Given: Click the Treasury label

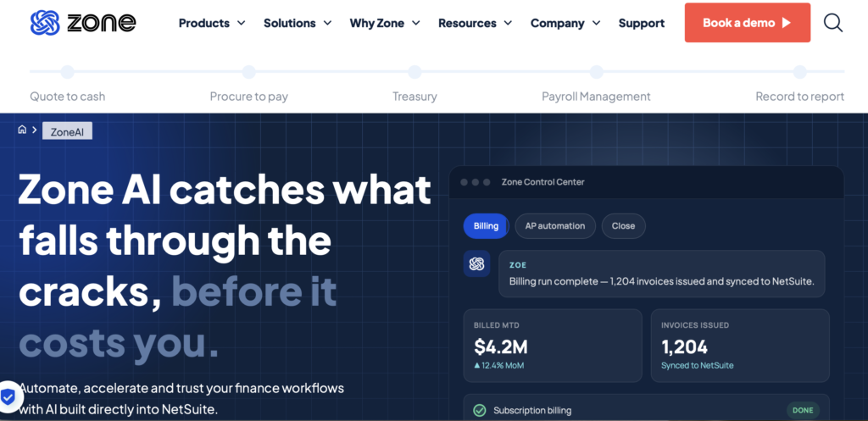Looking at the screenshot, I should (x=415, y=97).
